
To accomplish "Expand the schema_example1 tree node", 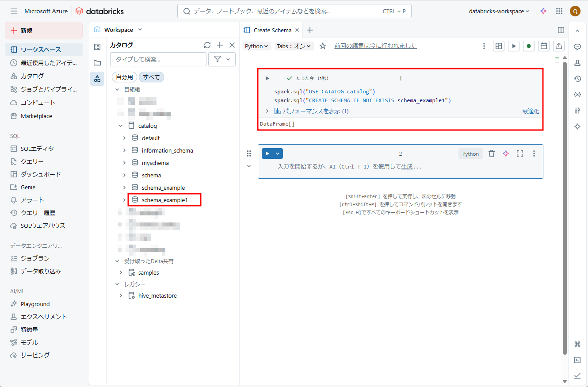I will point(124,200).
